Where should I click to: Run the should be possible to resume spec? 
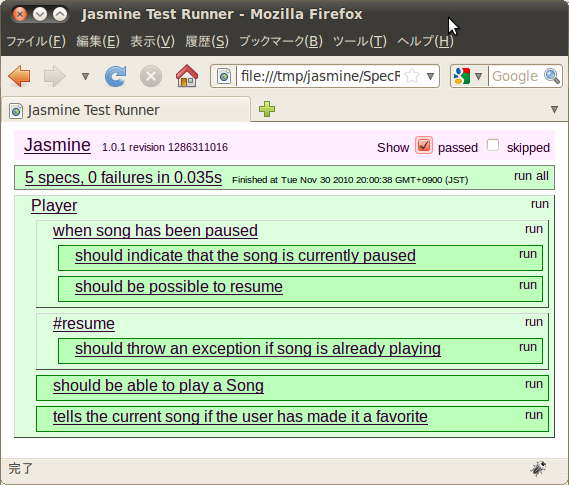pyautogui.click(x=528, y=285)
